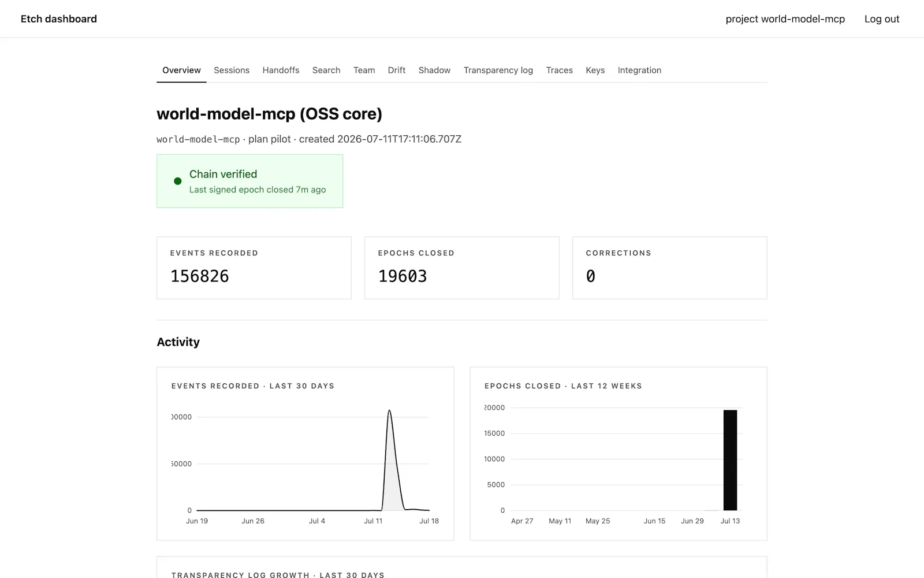Open the Overview tab
The height and width of the screenshot is (578, 924).
tap(181, 70)
